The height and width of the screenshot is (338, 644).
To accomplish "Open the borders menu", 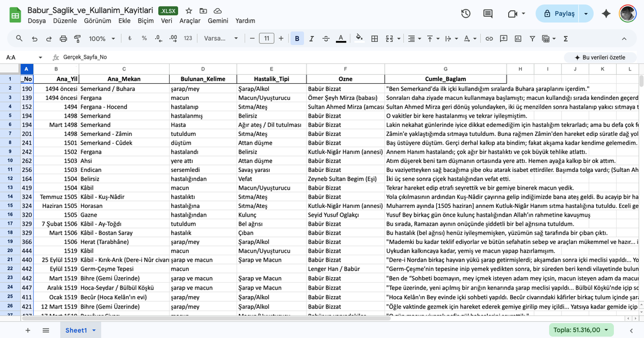I will tap(375, 39).
